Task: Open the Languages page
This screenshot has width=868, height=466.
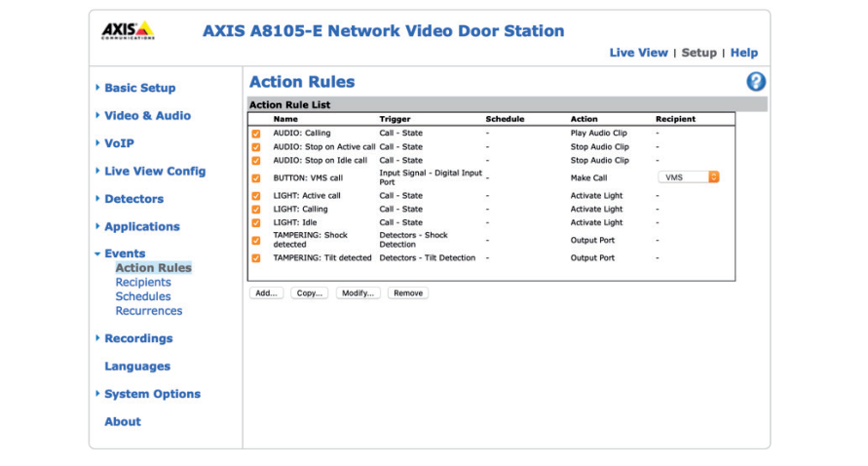Action: (x=137, y=367)
